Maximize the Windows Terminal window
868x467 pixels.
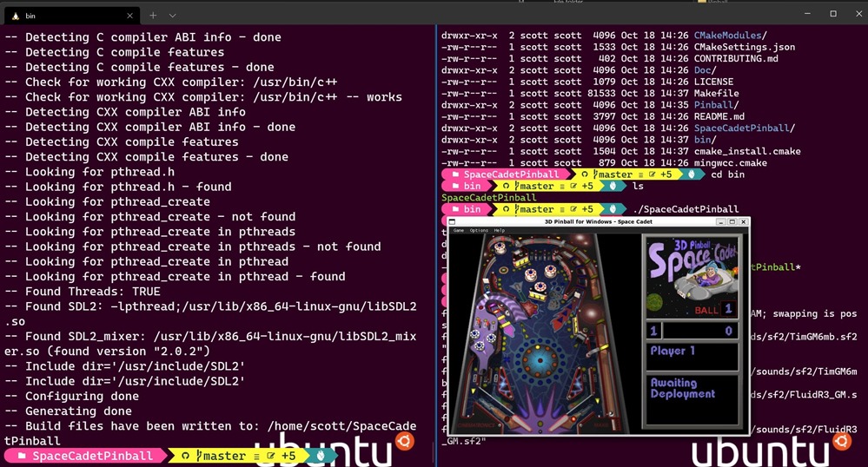tap(833, 14)
